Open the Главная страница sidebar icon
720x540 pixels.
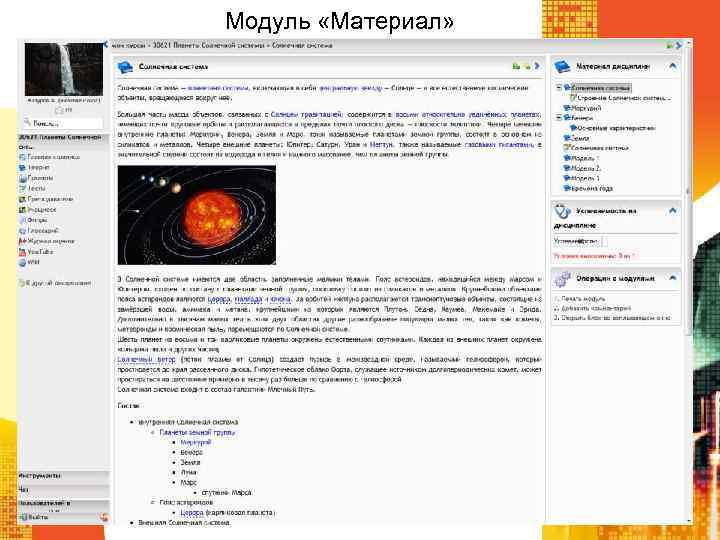22,157
